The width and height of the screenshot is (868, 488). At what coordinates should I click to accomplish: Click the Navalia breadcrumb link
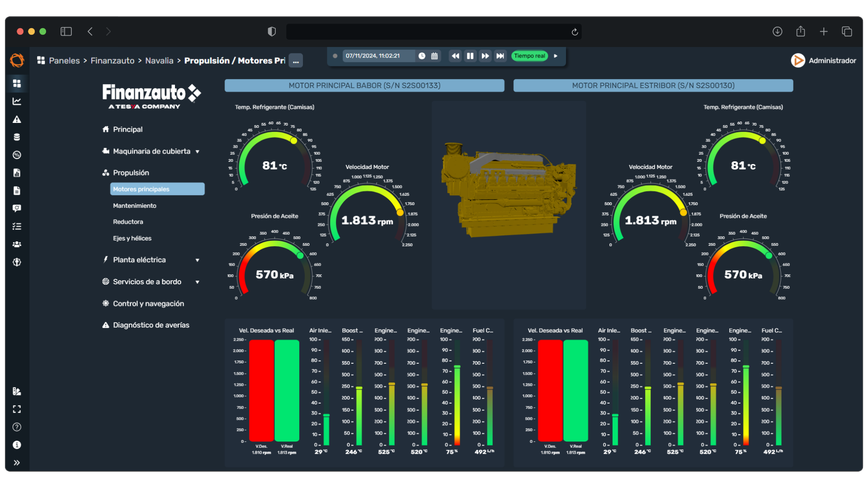tap(159, 61)
